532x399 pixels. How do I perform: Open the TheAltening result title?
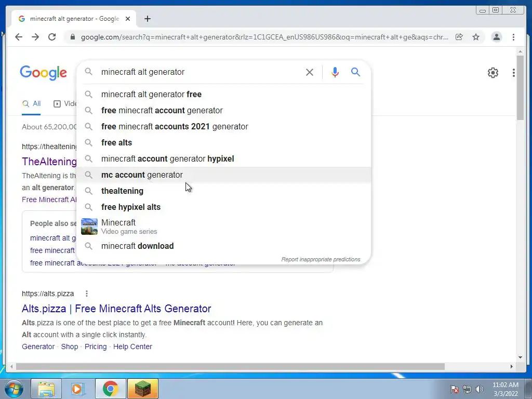point(49,162)
